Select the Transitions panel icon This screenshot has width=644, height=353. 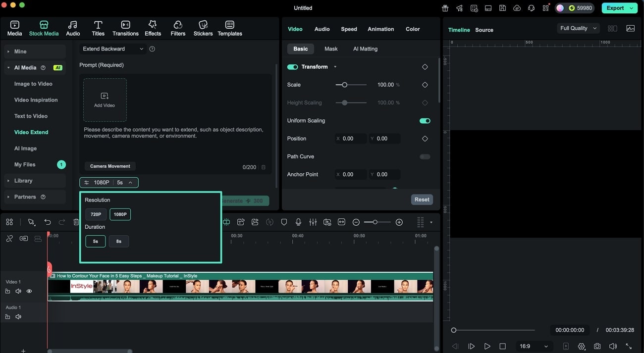125,27
